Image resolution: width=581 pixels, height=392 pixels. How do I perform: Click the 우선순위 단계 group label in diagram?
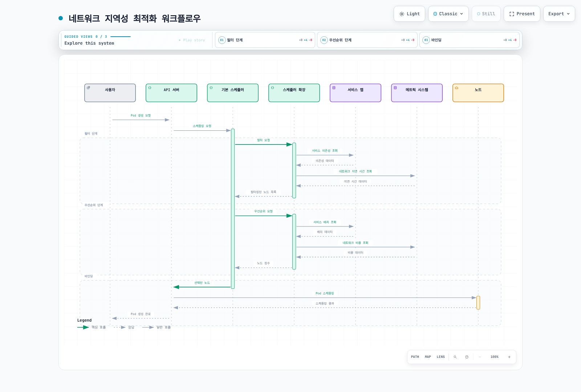(94, 205)
